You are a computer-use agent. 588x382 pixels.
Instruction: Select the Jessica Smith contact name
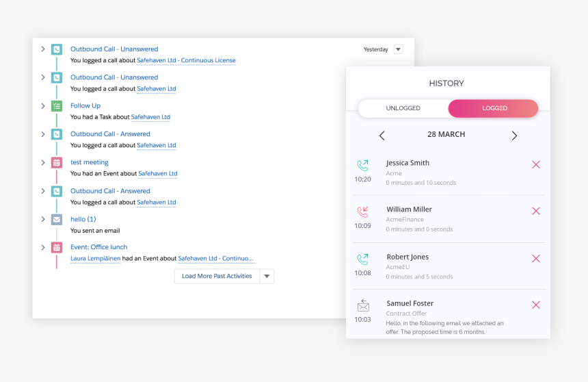(x=407, y=163)
